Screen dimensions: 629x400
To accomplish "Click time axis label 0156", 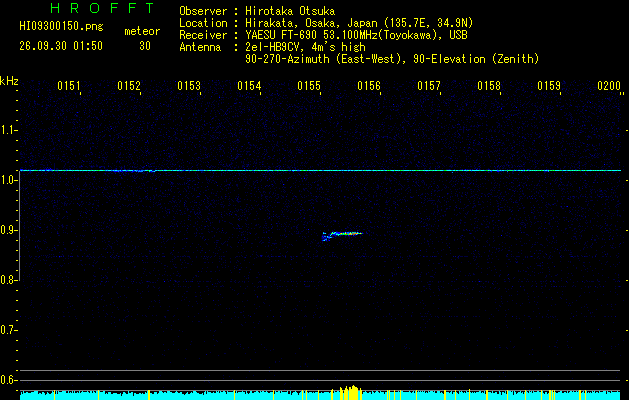I will (369, 85).
